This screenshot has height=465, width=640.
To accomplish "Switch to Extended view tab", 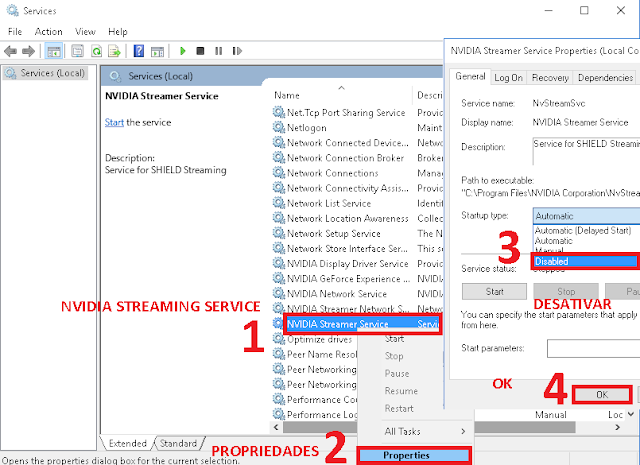I will click(127, 443).
